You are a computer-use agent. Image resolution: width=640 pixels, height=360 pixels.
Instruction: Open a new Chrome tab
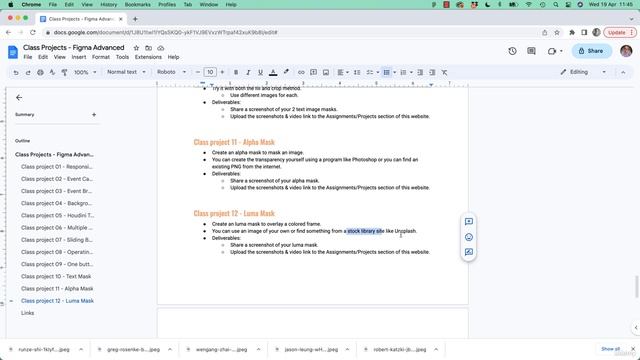135,19
